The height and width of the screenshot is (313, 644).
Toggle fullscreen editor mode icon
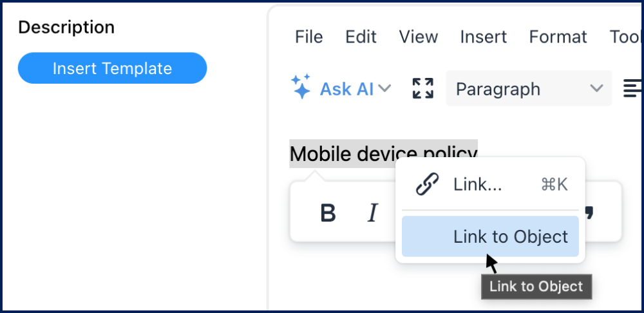tap(422, 88)
